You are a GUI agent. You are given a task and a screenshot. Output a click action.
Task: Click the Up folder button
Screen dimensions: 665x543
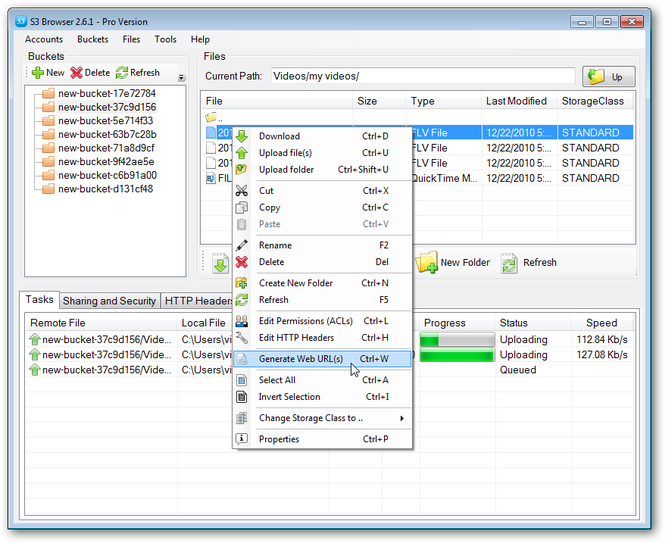point(609,77)
